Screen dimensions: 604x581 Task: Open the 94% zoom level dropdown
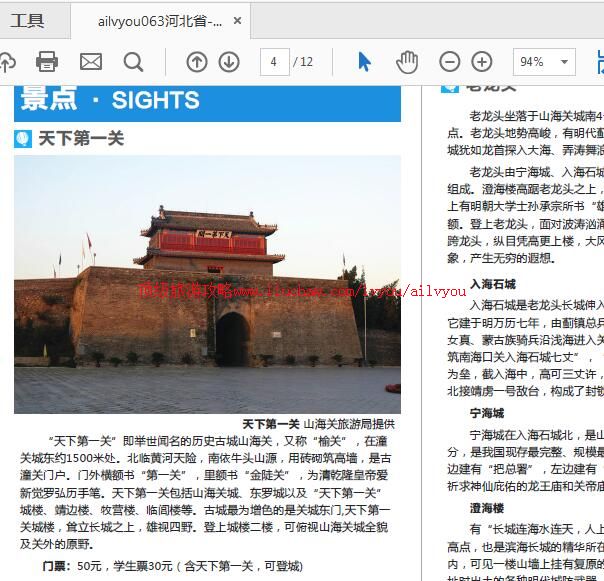pyautogui.click(x=544, y=62)
